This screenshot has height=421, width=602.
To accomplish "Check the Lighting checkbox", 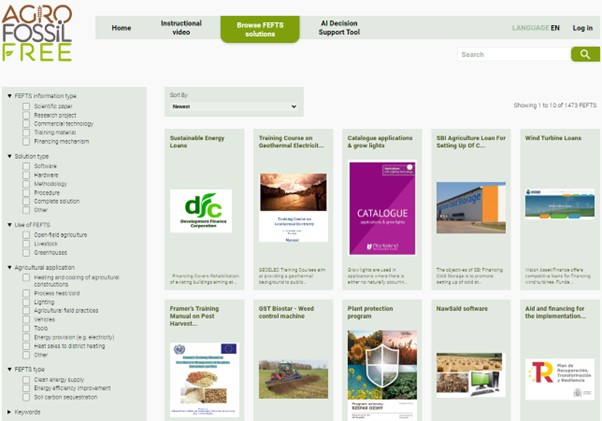I will tap(26, 302).
